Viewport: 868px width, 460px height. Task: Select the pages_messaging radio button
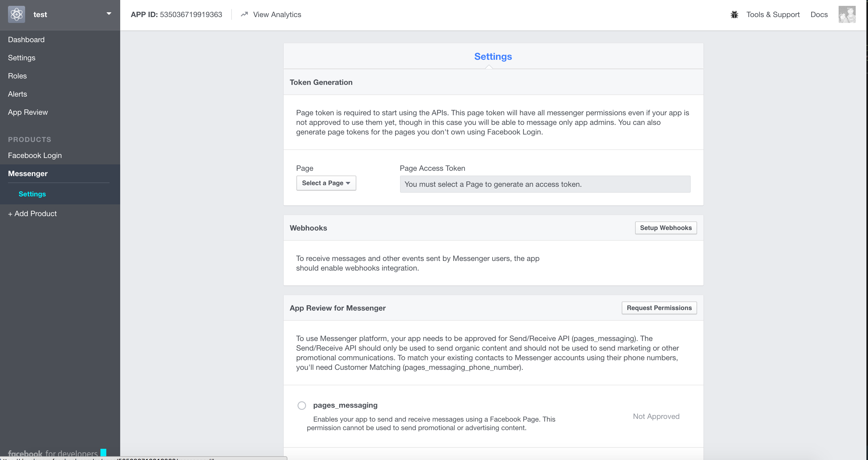click(302, 405)
